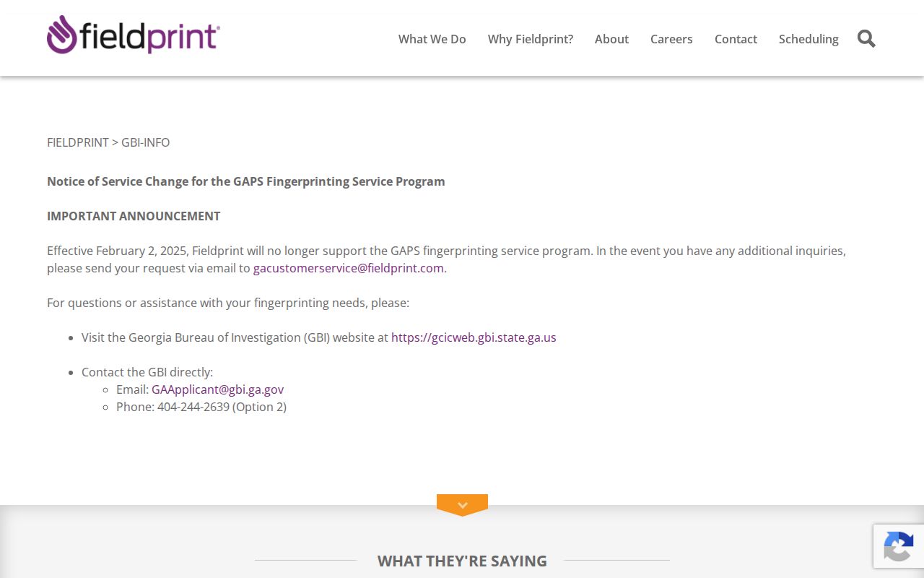
Task: Click the phone number 404-244-2639 text
Action: point(193,407)
